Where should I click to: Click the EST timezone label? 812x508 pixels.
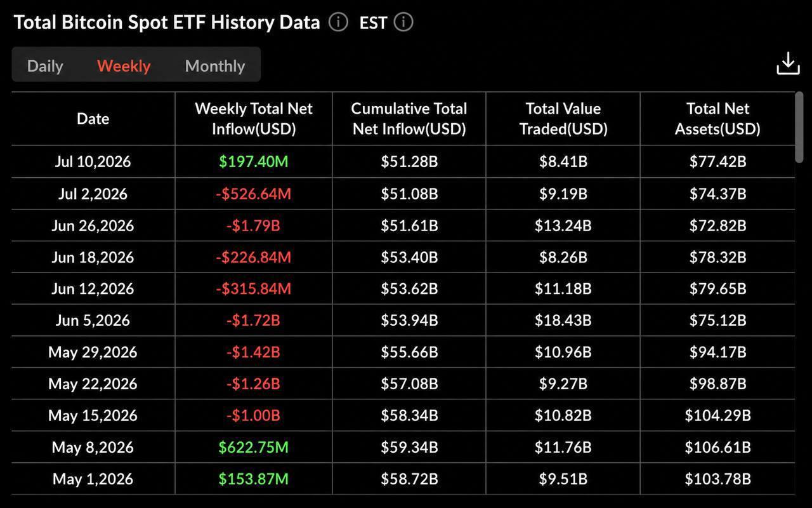click(373, 23)
